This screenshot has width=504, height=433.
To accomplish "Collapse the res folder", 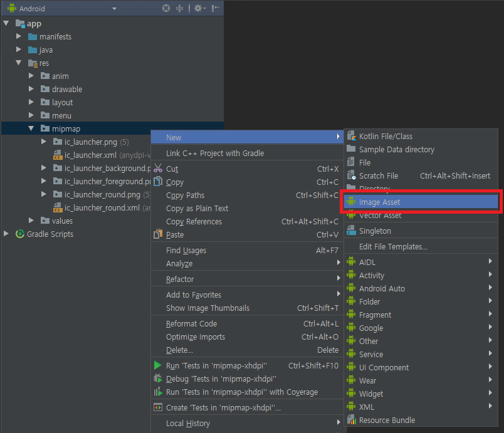I will point(19,63).
